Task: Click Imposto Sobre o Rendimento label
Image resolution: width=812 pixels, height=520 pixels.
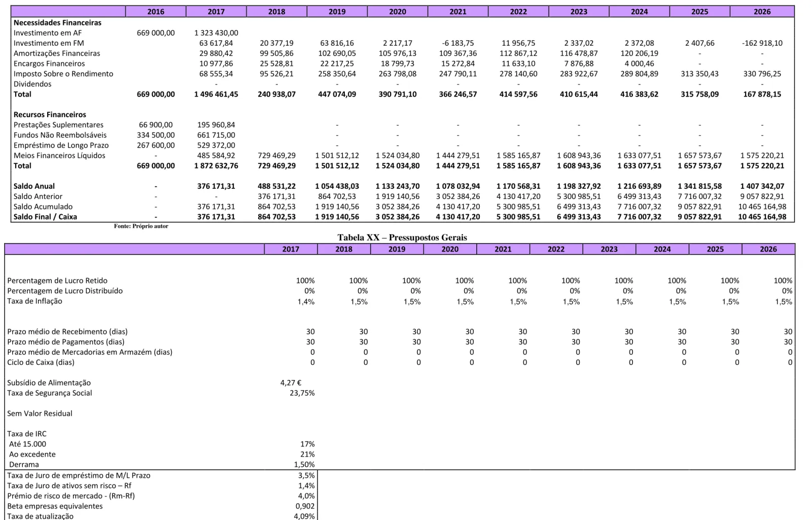Action: click(x=63, y=74)
